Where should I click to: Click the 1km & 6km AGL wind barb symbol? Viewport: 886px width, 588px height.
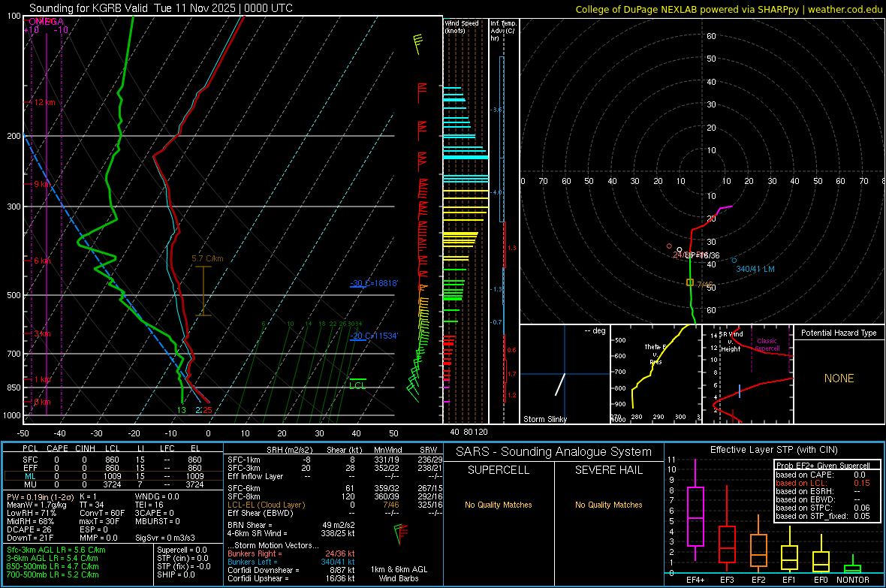(401, 533)
